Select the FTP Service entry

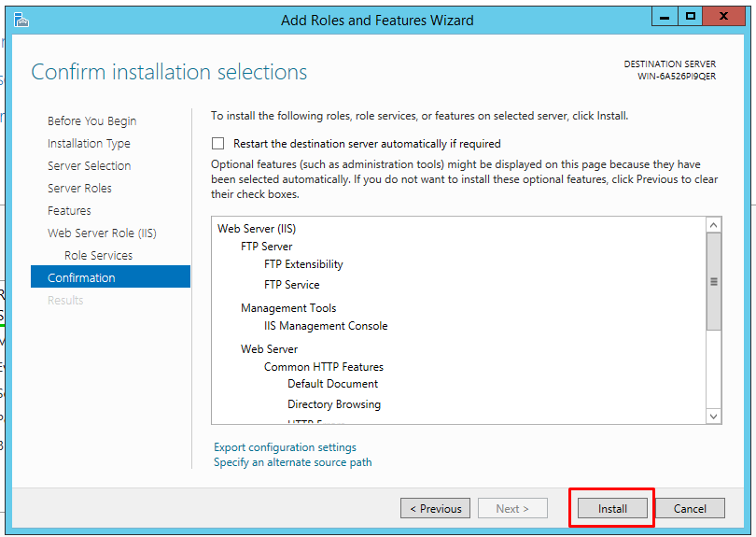click(x=292, y=285)
